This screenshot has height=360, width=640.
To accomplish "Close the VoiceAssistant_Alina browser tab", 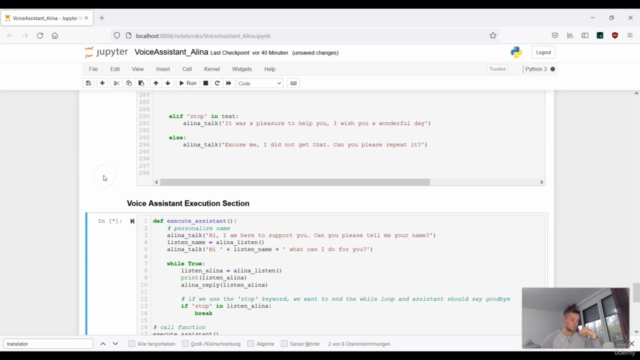I will coord(86,18).
